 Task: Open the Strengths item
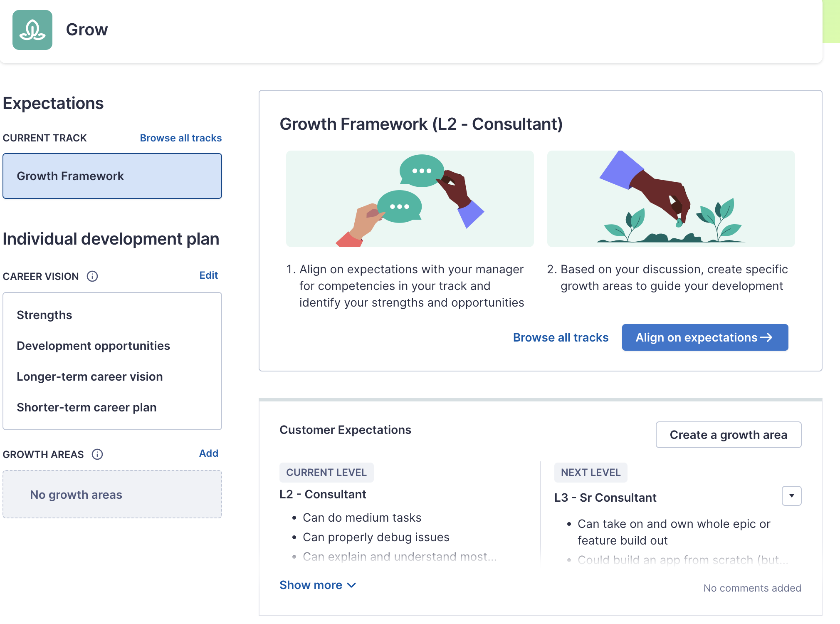pos(44,315)
